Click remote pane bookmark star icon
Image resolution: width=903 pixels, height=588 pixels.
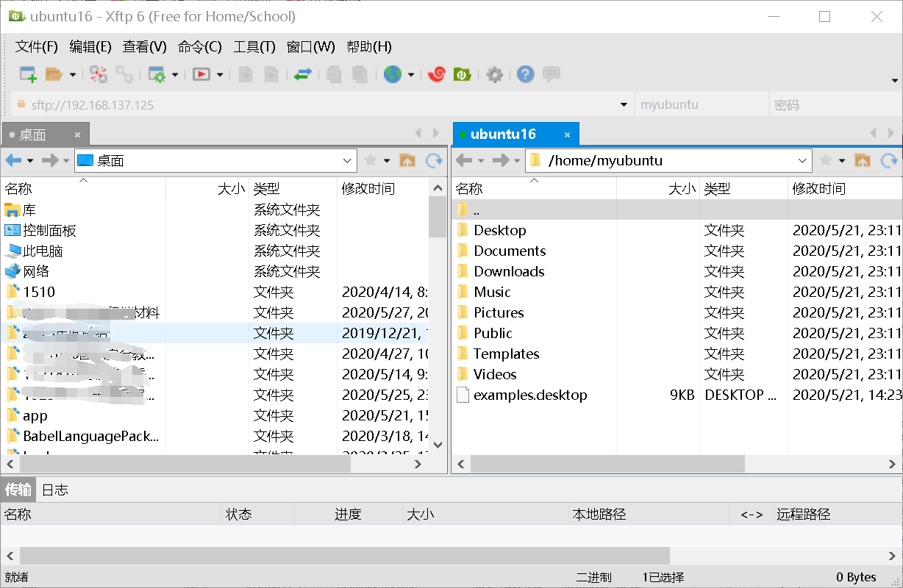(826, 160)
